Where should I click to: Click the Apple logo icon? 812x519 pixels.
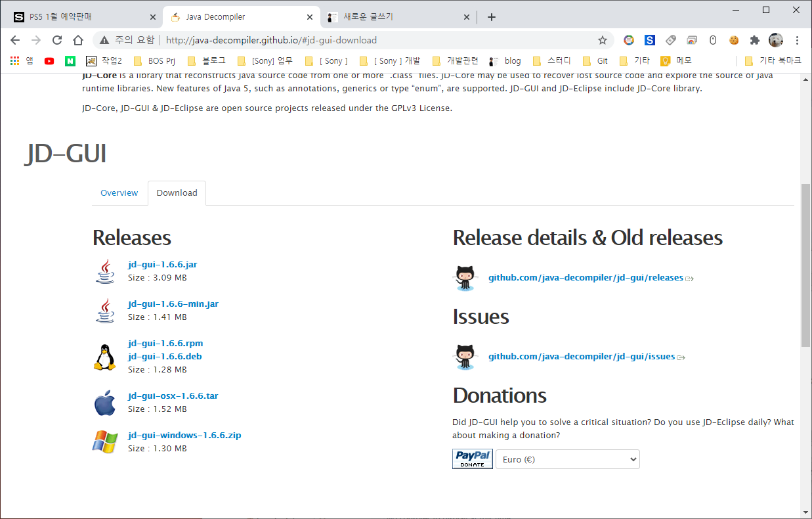(x=105, y=403)
